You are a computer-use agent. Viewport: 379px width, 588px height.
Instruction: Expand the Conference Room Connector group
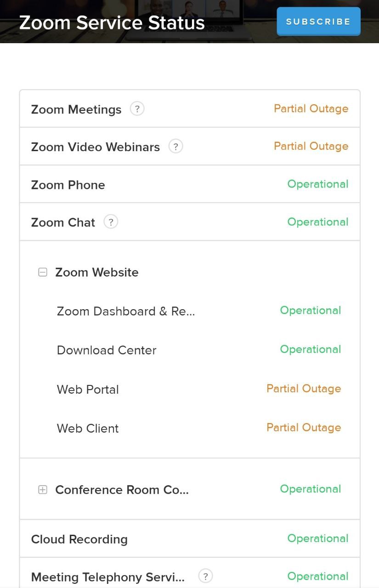coord(43,490)
